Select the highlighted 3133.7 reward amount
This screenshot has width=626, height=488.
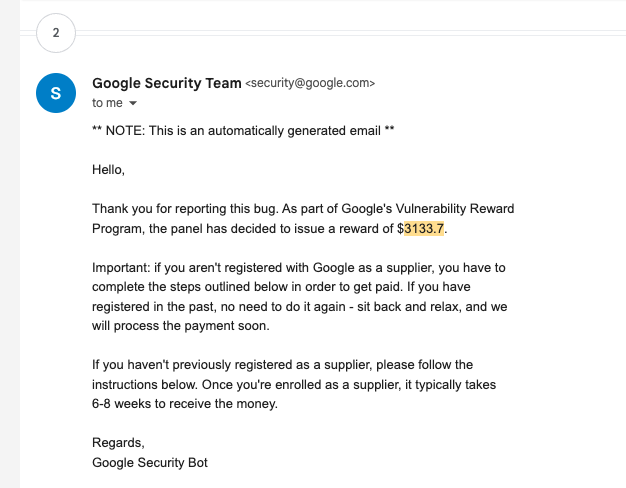424,229
